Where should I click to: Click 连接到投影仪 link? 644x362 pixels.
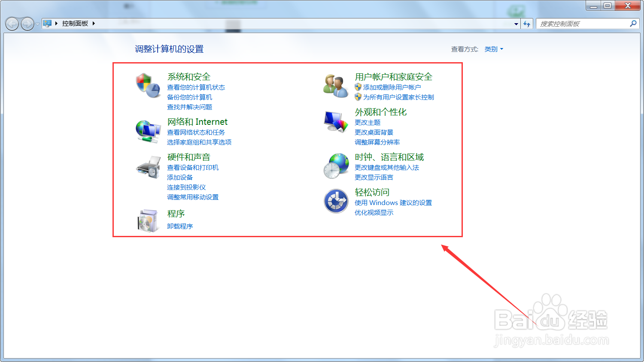click(x=186, y=187)
